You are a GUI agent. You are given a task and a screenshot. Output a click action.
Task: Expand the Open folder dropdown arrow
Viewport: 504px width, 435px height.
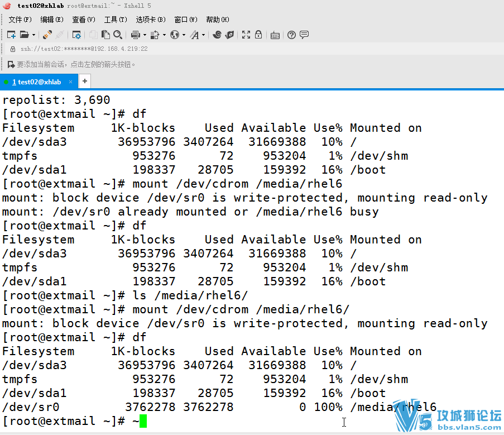pyautogui.click(x=33, y=35)
